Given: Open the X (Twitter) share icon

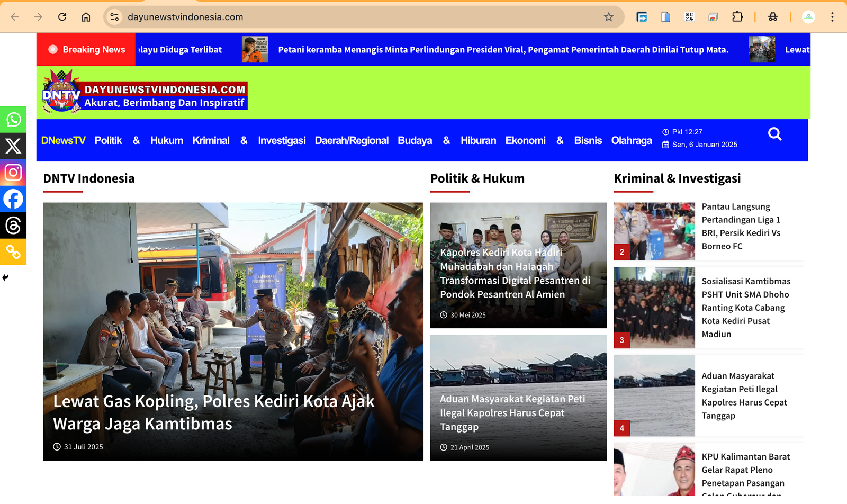Looking at the screenshot, I should coord(13,146).
